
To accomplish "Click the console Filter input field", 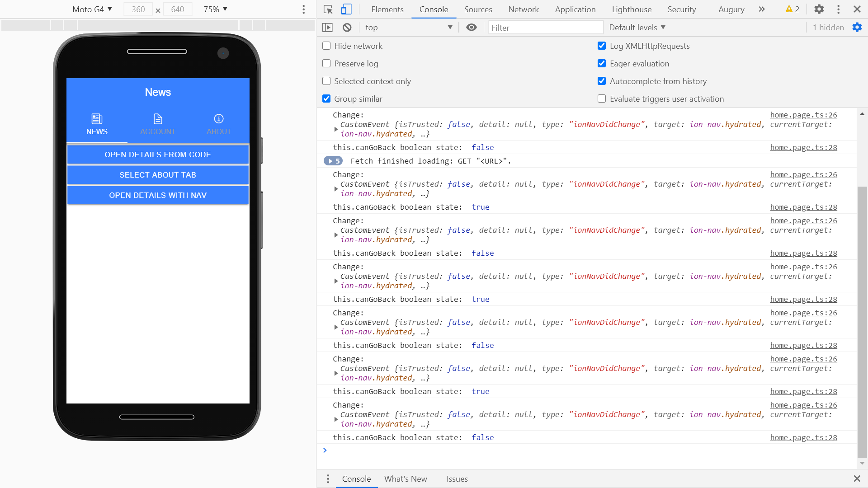I will pos(545,28).
